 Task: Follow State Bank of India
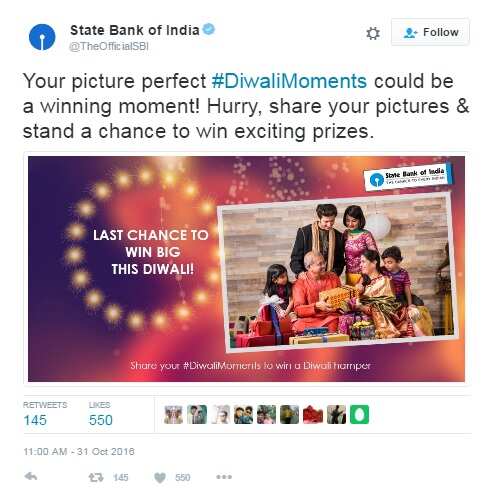click(x=430, y=32)
